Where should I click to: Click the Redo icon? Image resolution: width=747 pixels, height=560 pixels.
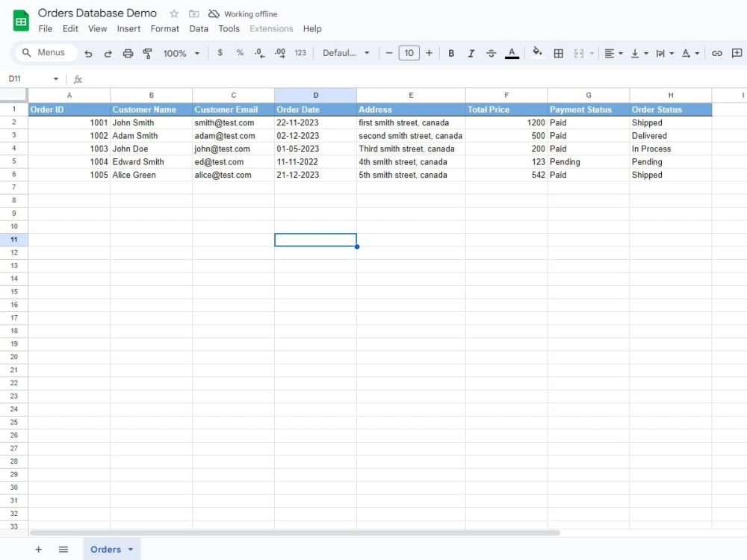point(108,53)
